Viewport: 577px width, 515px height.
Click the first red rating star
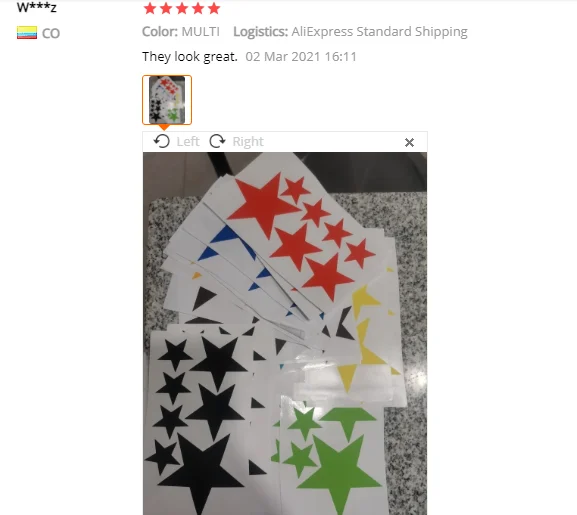pos(150,8)
